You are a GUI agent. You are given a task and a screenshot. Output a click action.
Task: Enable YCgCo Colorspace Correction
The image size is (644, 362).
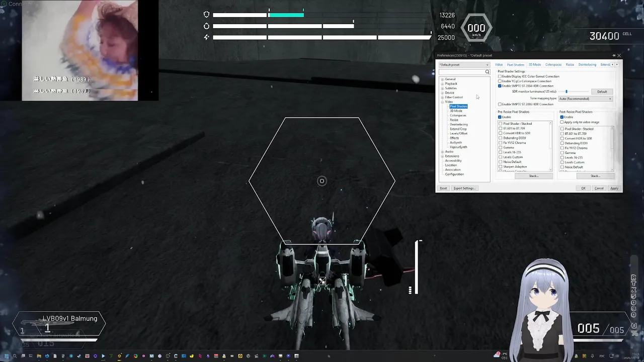pos(500,81)
